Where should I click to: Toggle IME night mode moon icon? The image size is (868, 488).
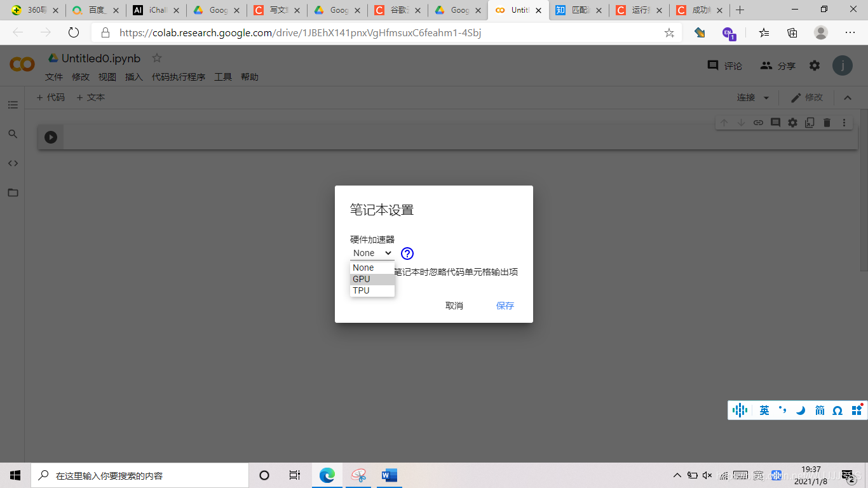click(x=801, y=410)
